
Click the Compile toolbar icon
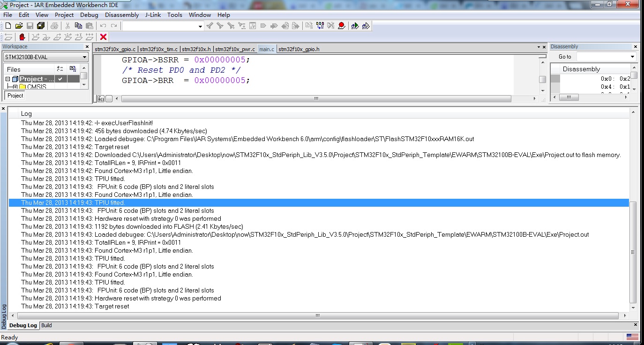pyautogui.click(x=309, y=26)
